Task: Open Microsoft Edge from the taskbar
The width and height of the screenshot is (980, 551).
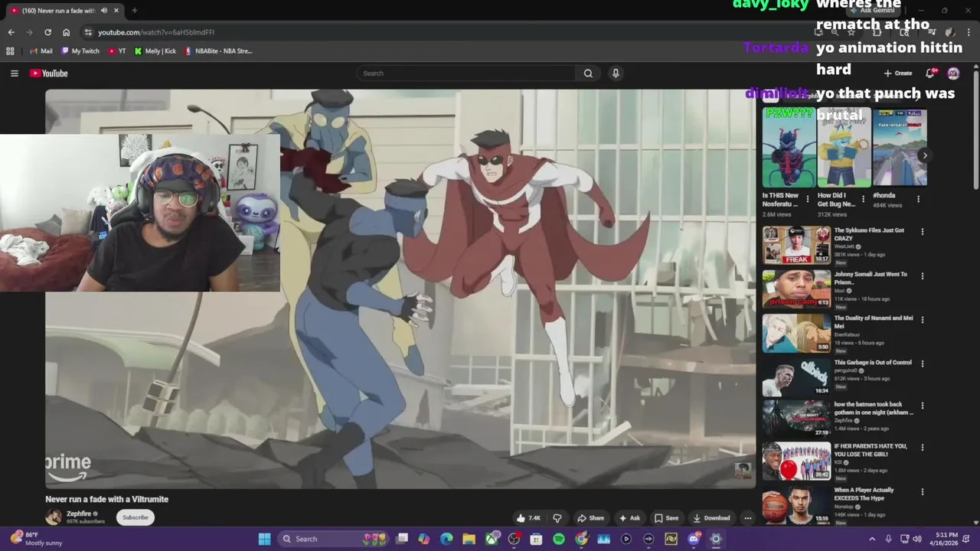Action: [446, 539]
